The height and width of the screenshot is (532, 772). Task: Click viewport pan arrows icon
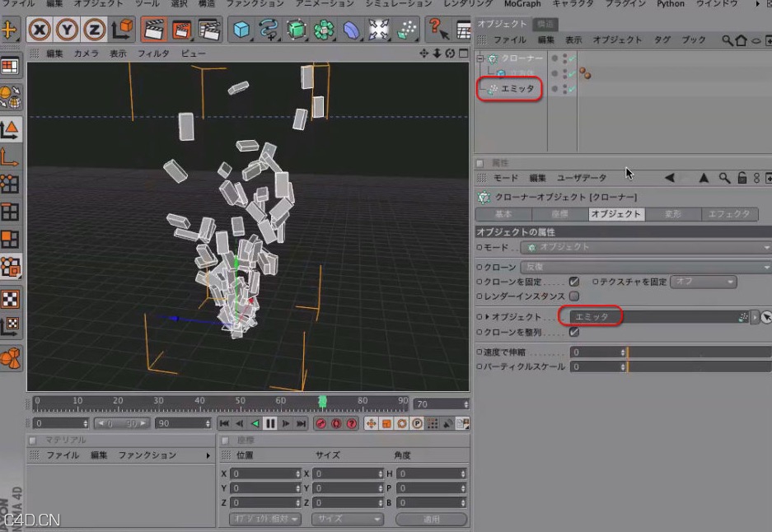tap(424, 54)
